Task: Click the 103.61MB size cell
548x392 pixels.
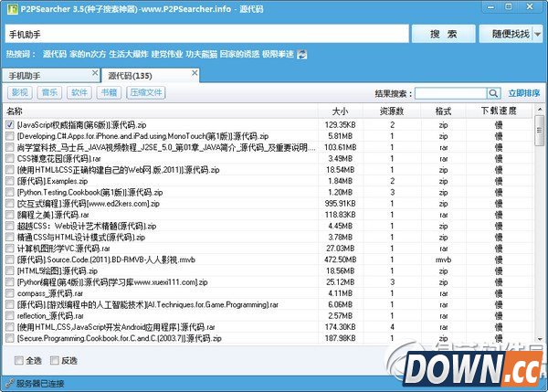Action: tap(341, 147)
